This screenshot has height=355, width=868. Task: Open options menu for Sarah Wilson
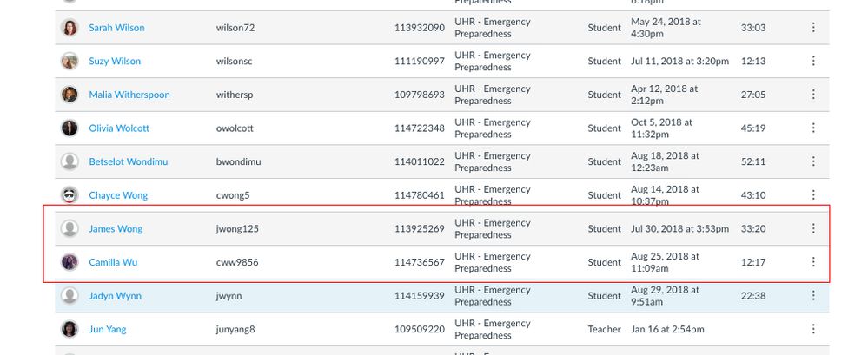[x=813, y=27]
